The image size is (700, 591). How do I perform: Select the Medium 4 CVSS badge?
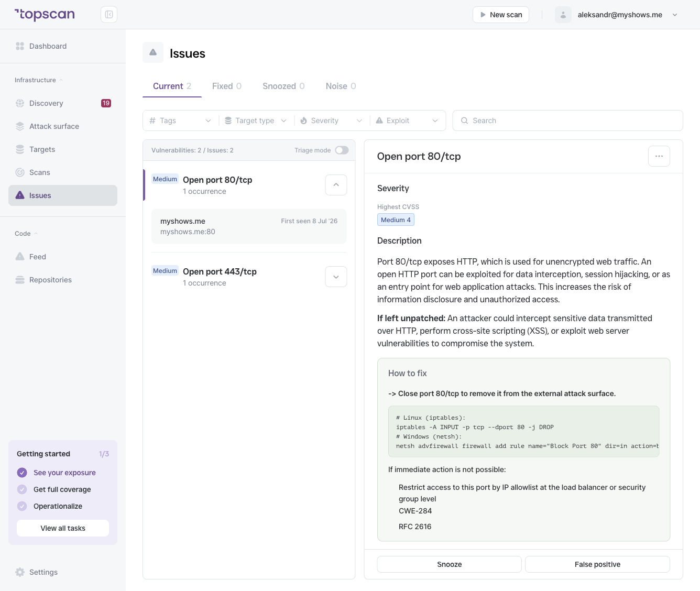tap(396, 220)
